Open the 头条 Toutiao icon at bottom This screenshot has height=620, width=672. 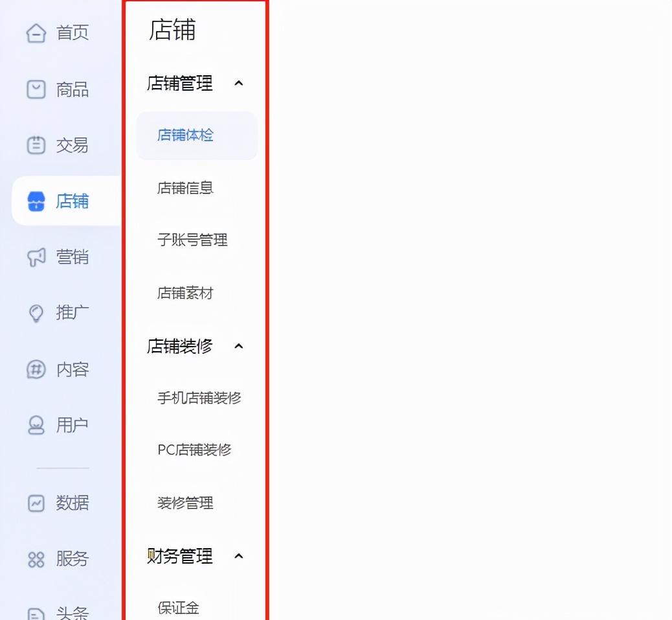(x=37, y=612)
